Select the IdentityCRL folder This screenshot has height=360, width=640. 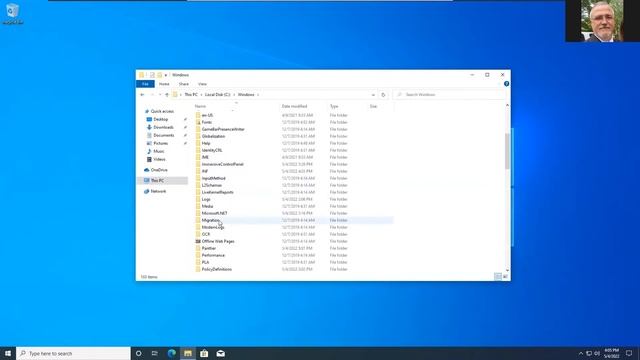point(212,150)
